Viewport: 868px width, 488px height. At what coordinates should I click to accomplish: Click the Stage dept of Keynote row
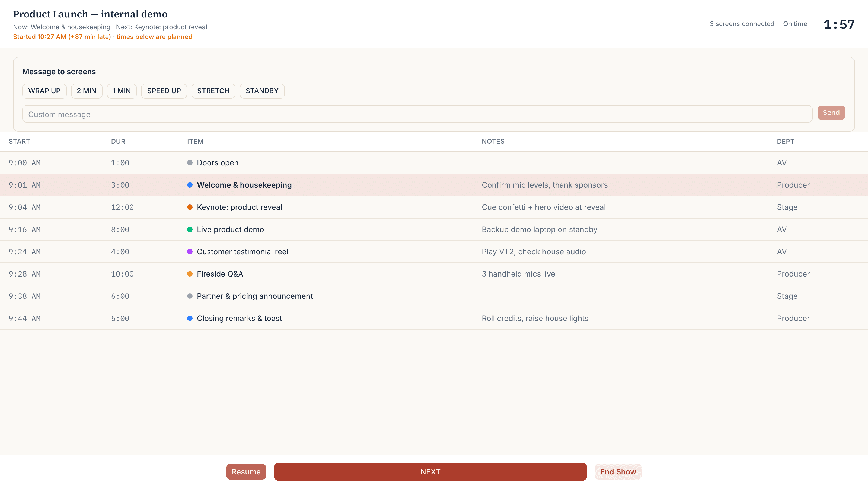[x=787, y=207]
